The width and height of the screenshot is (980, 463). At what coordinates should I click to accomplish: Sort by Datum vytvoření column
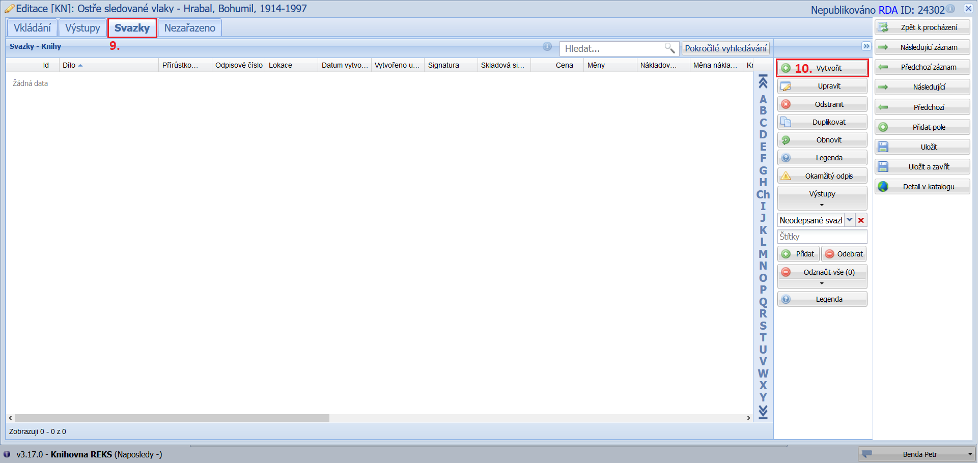[x=345, y=65]
